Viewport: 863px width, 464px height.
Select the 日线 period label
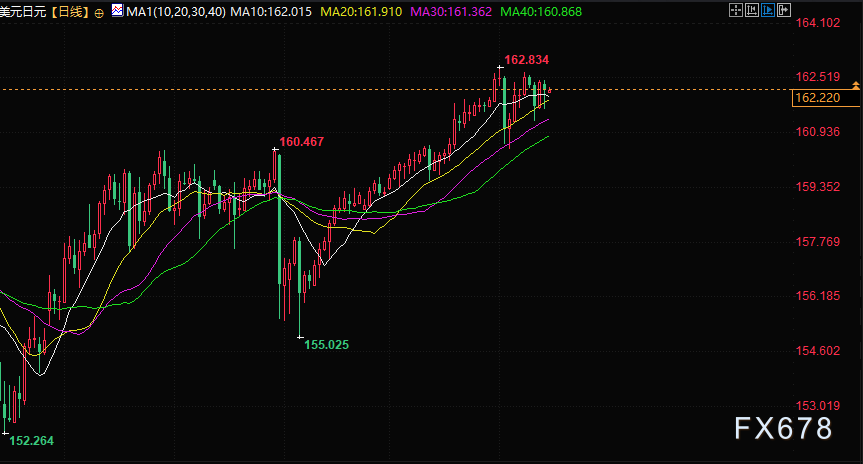point(70,12)
